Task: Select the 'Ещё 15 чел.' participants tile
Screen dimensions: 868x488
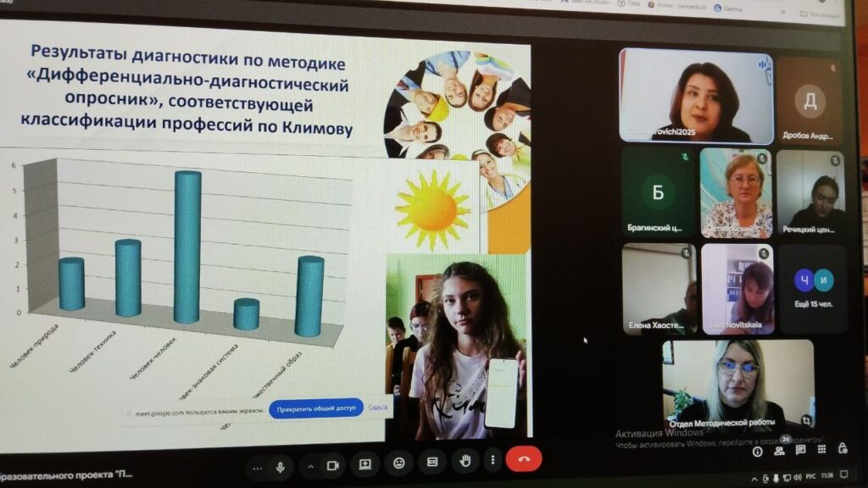Action: click(x=812, y=290)
